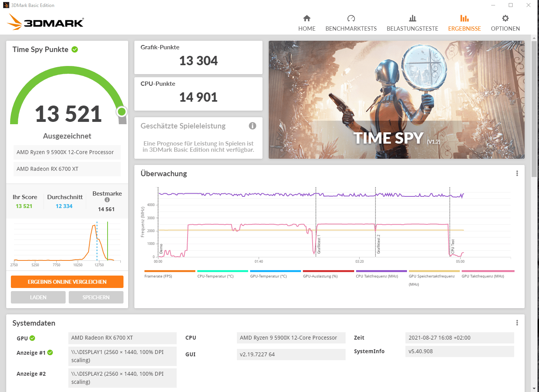539x392 pixels.
Task: Click Anzeige #1 DISPLAY1 value
Action: 122,356
